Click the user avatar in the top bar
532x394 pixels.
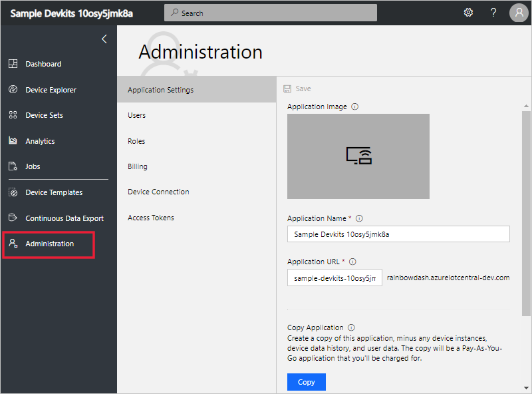[519, 12]
